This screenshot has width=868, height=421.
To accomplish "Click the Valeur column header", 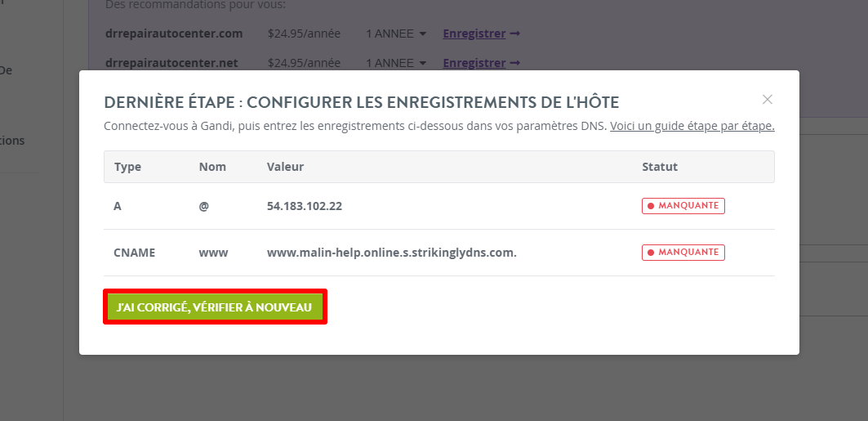I will 285,167.
